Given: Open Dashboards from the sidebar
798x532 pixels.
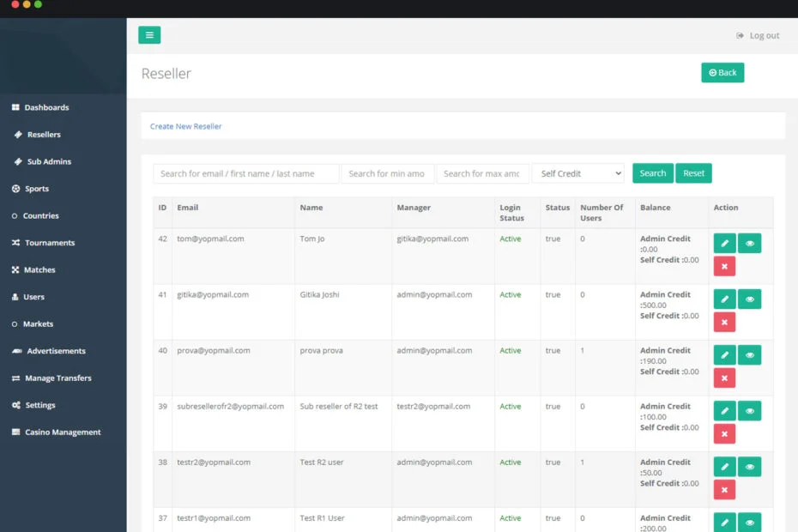Looking at the screenshot, I should [40, 107].
